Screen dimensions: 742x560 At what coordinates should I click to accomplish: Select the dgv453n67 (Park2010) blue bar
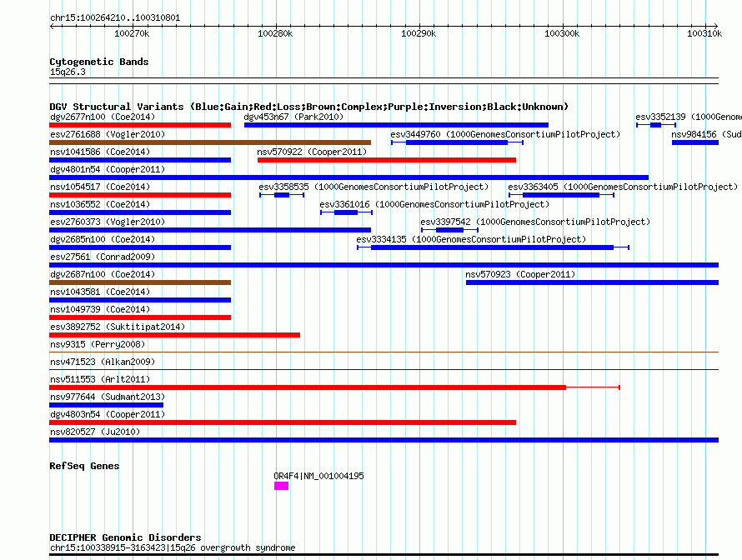point(396,125)
